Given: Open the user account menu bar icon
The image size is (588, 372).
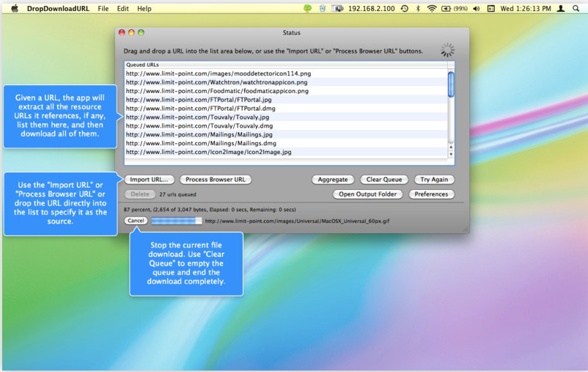Looking at the screenshot, I should [x=561, y=8].
